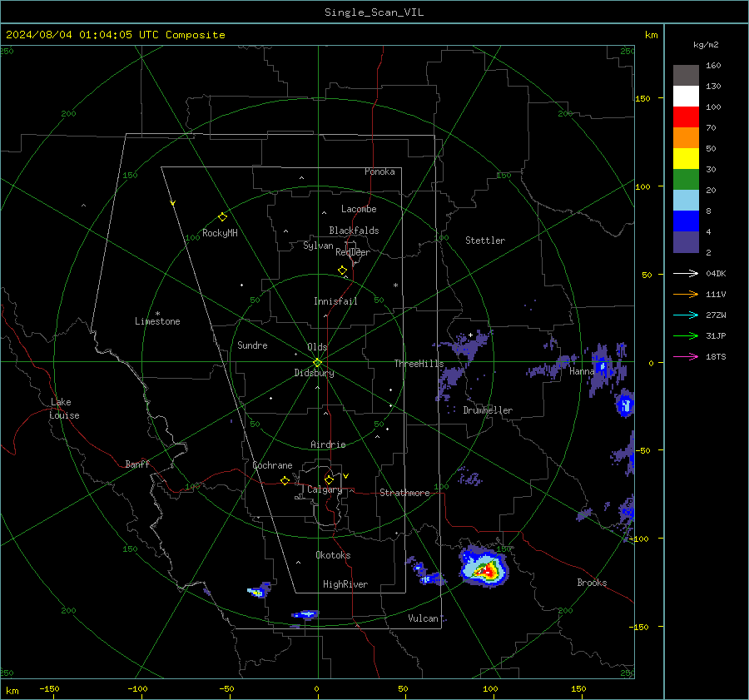Click the Limestone label
This screenshot has height=700, width=749.
[157, 321]
